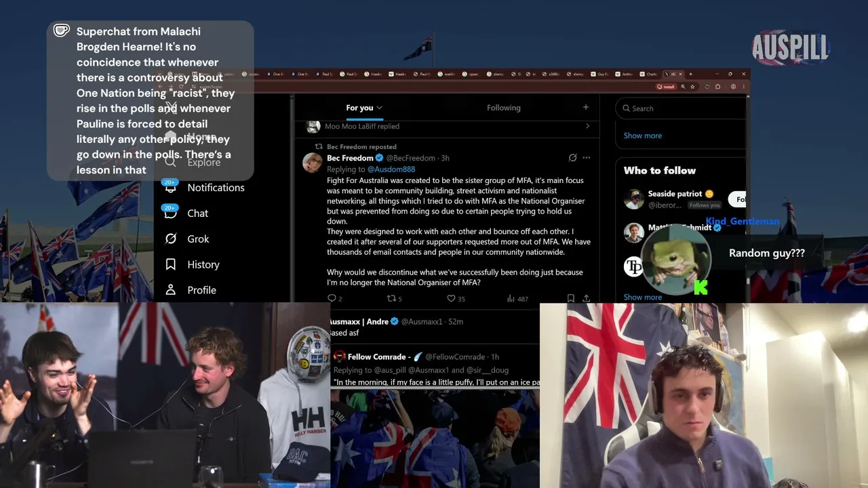Screen dimensions: 868x488
Task: Click the 'Kind_Gentleman' chat username
Action: point(743,222)
